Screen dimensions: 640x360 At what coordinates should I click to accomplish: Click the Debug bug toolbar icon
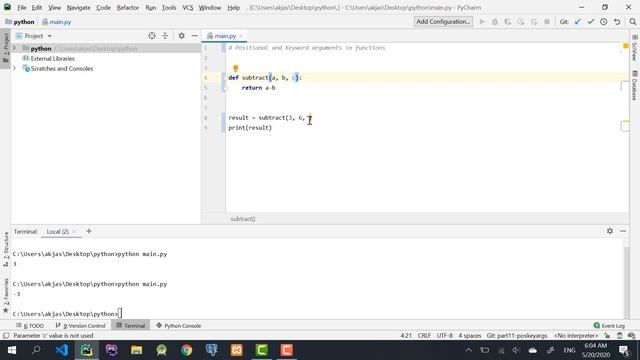click(x=495, y=22)
